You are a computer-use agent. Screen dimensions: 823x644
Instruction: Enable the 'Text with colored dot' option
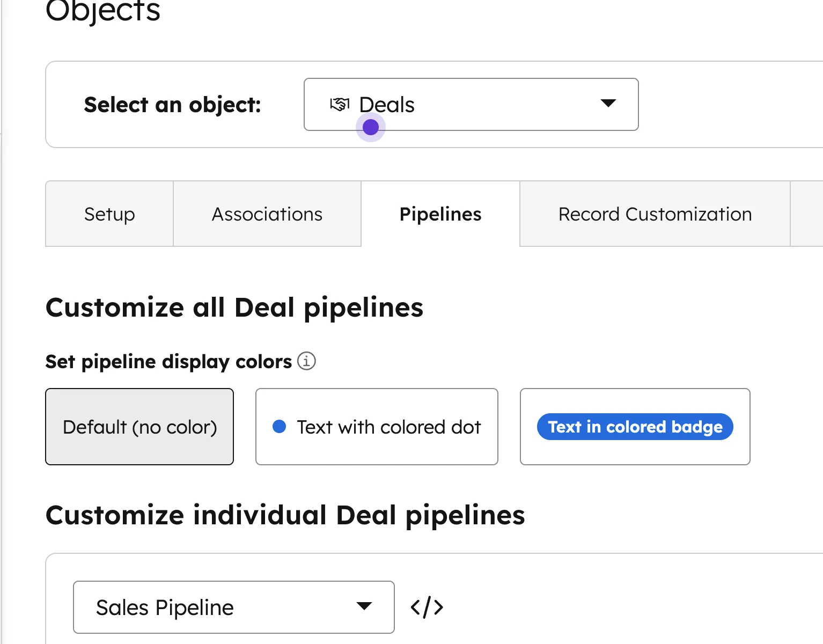tap(376, 427)
